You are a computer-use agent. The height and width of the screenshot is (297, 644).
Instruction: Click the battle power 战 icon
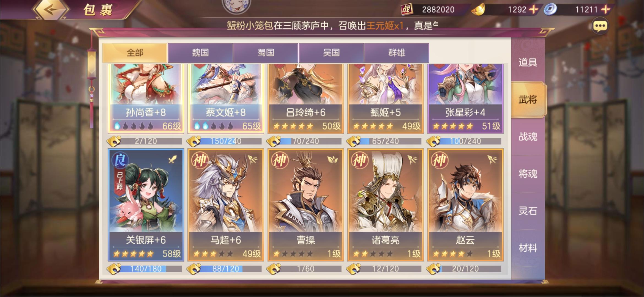tap(406, 10)
